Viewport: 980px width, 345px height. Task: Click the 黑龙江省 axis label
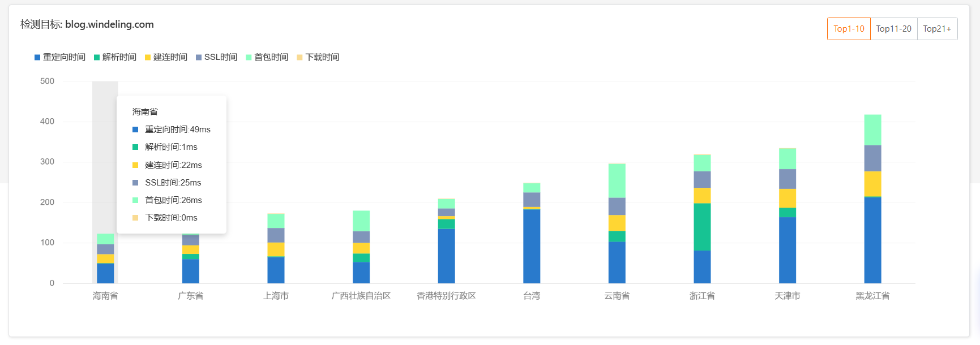872,296
